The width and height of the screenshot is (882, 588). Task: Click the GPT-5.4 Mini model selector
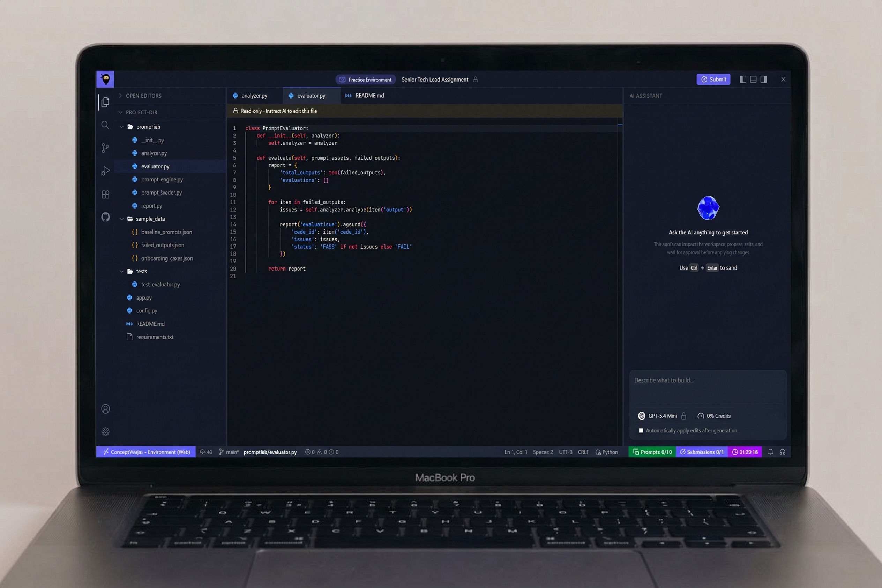[662, 416]
